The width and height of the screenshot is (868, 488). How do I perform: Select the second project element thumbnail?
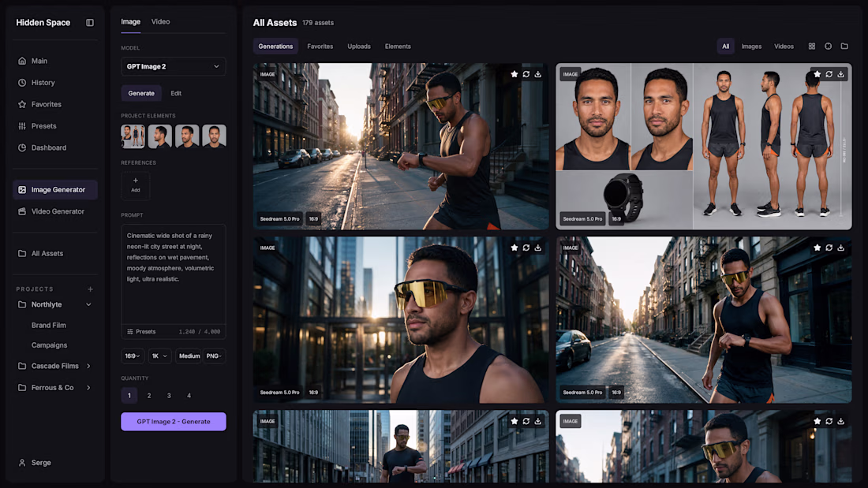[160, 136]
